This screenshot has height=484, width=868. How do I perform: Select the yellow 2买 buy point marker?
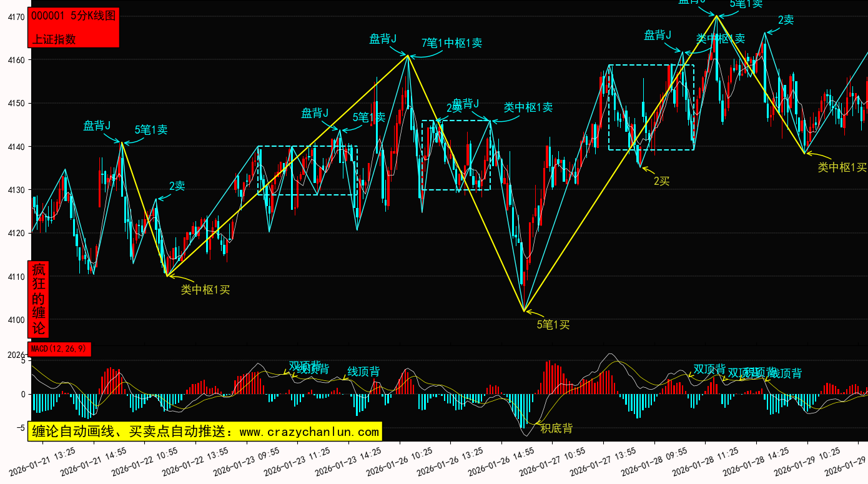661,181
